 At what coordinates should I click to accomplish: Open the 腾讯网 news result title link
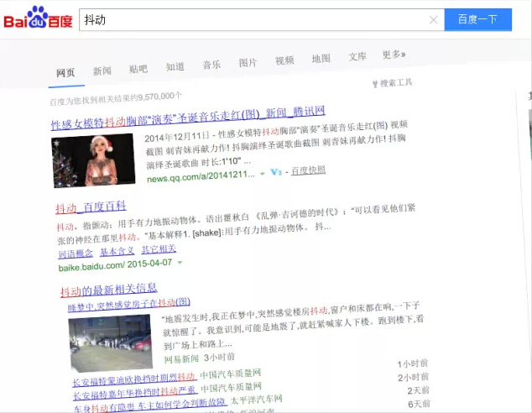[x=188, y=117]
